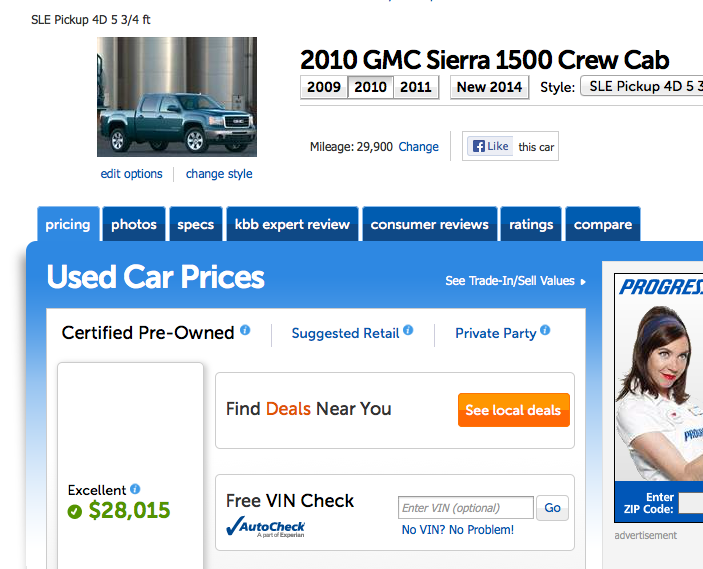The height and width of the screenshot is (569, 703).
Task: Open the compare tab
Action: coord(603,224)
